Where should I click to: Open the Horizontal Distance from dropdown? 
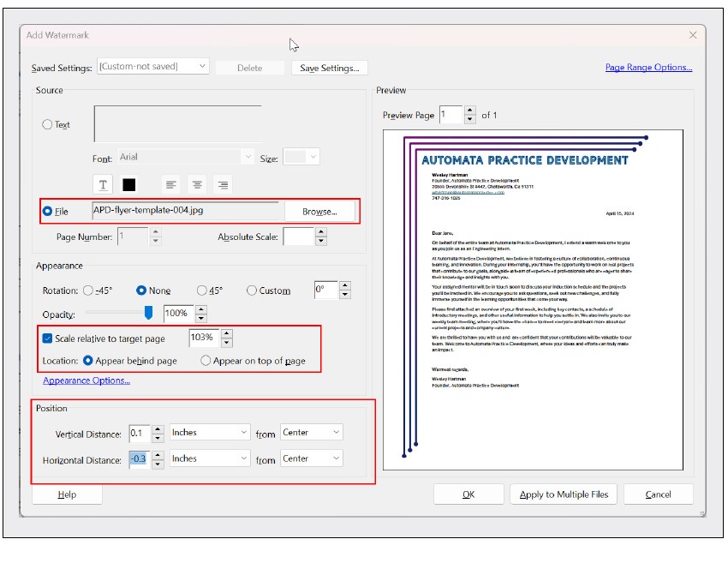tap(311, 459)
